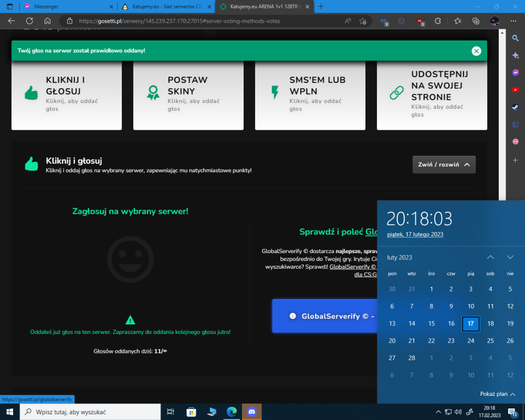The width and height of the screenshot is (525, 420).
Task: Open the uBlock extension icon
Action: tap(420, 21)
